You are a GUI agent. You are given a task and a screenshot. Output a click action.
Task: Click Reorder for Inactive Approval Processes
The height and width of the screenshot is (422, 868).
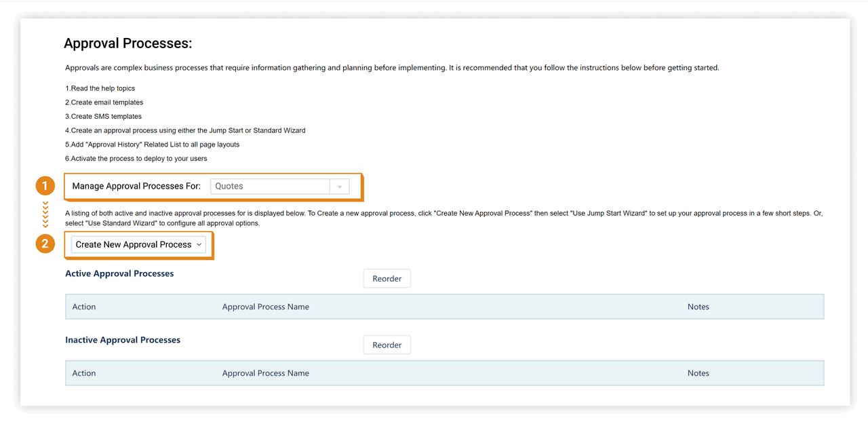click(387, 345)
